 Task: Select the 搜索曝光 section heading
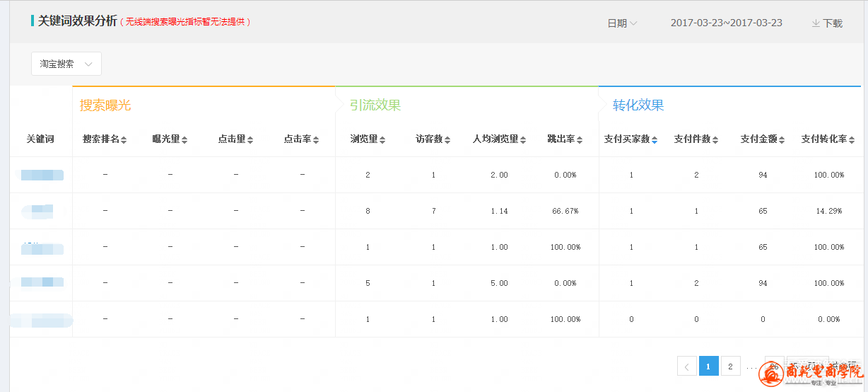[105, 105]
